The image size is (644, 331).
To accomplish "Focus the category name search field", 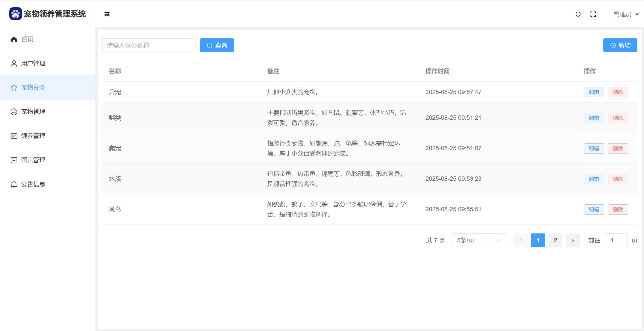I will click(x=149, y=45).
